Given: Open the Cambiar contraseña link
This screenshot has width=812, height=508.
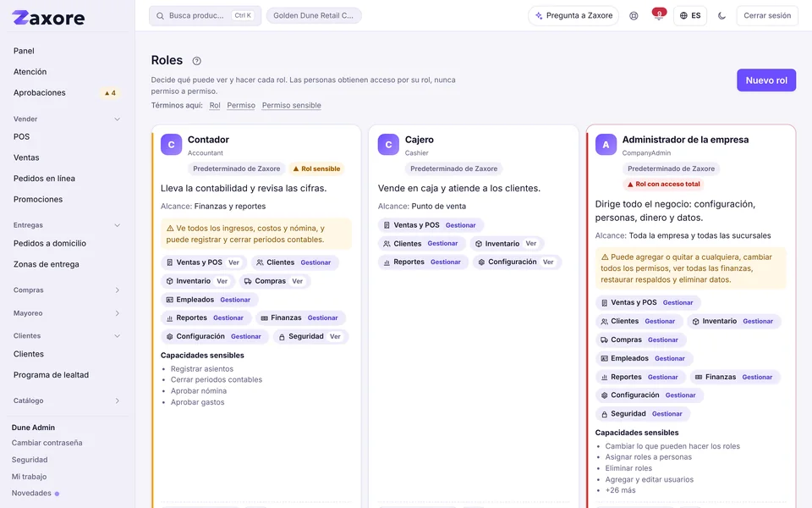Looking at the screenshot, I should point(47,443).
